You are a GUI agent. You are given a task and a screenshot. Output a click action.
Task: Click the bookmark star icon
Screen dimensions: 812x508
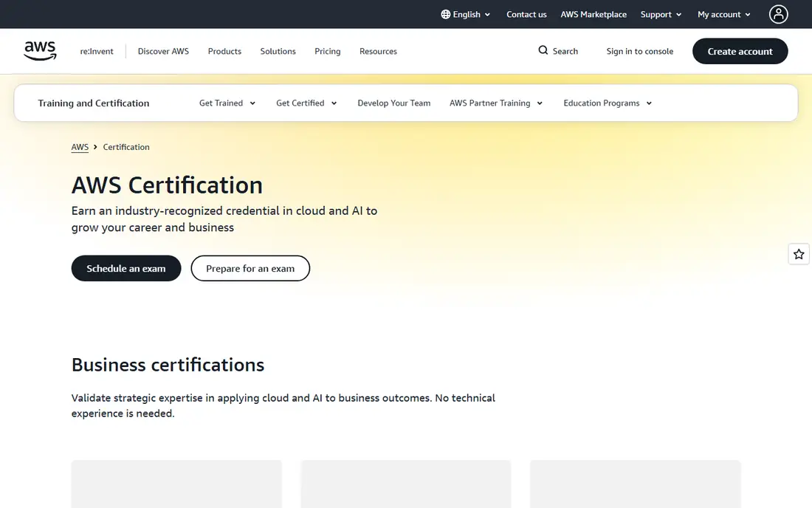[799, 254]
